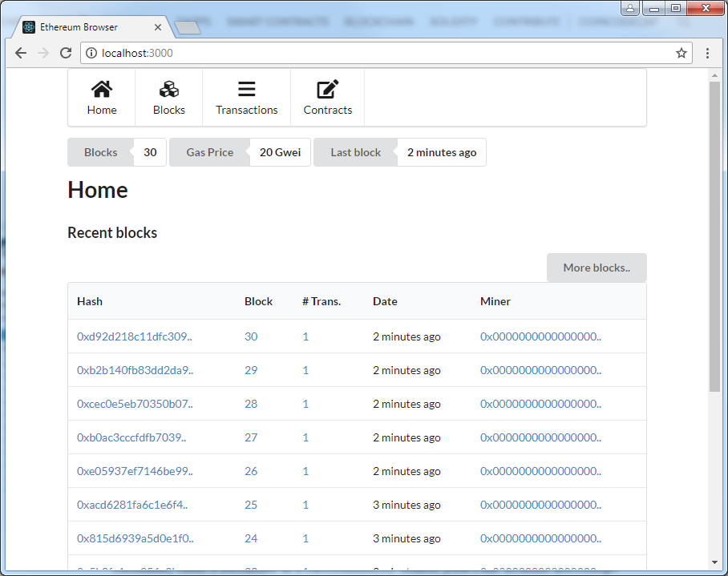Screen dimensions: 728x576
Task: Click the Home menu label
Action: [x=102, y=110]
